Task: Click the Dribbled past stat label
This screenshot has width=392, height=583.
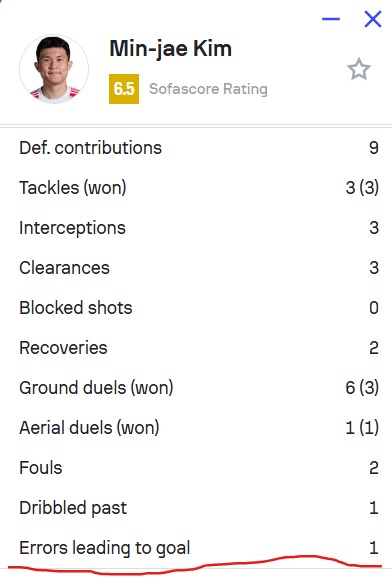Action: [x=73, y=508]
